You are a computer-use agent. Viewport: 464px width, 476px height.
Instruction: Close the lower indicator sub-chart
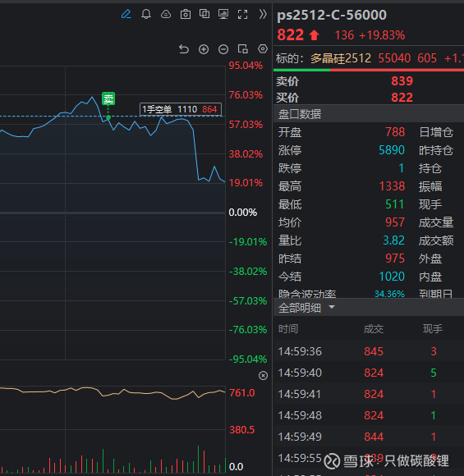(263, 376)
